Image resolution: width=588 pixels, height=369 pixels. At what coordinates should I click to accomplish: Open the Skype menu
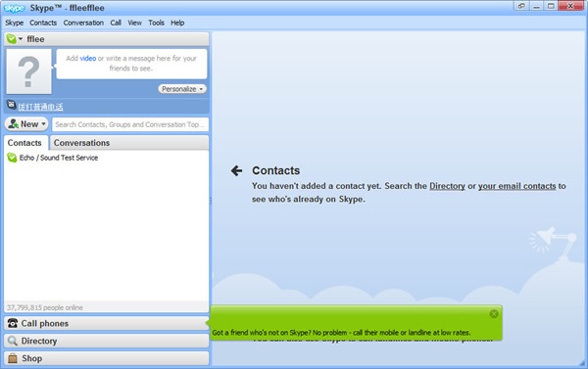click(x=15, y=23)
